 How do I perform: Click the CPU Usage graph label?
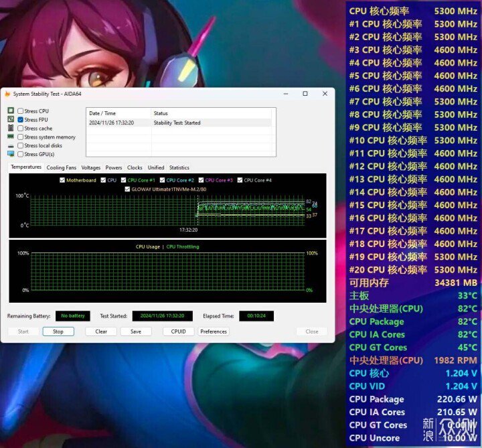tap(148, 246)
